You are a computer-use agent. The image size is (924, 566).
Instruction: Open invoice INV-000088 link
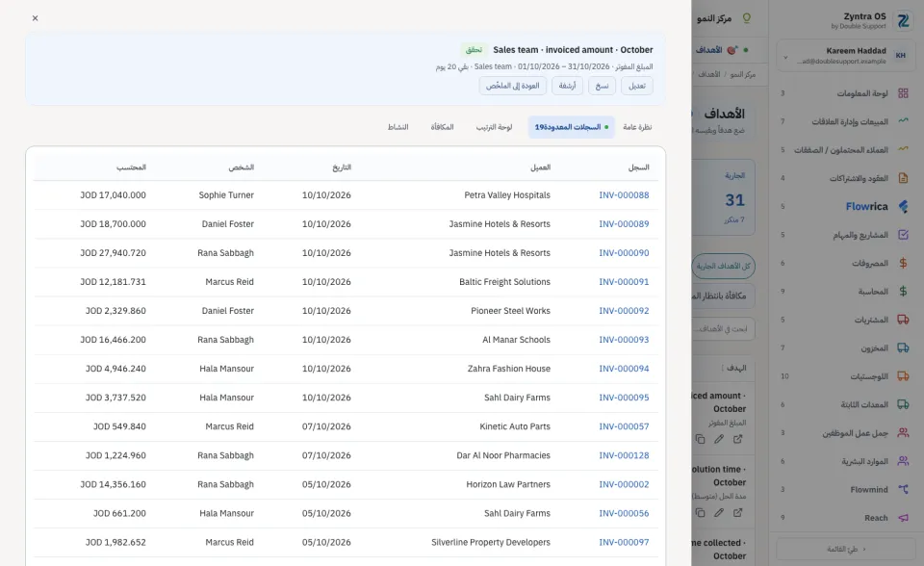click(624, 195)
